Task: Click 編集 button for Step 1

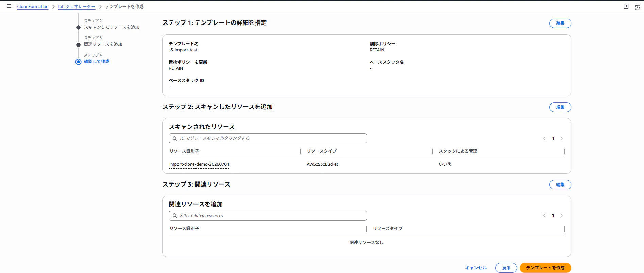Action: (560, 23)
